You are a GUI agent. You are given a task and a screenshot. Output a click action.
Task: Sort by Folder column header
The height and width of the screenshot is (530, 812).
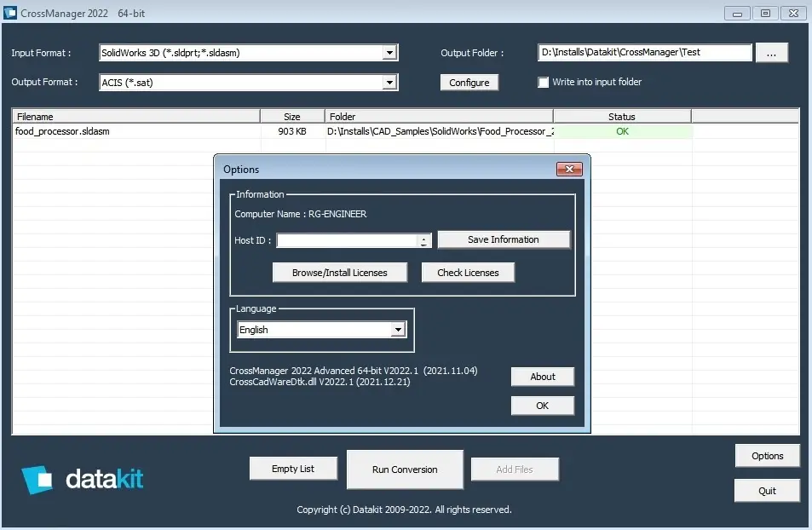coord(439,117)
